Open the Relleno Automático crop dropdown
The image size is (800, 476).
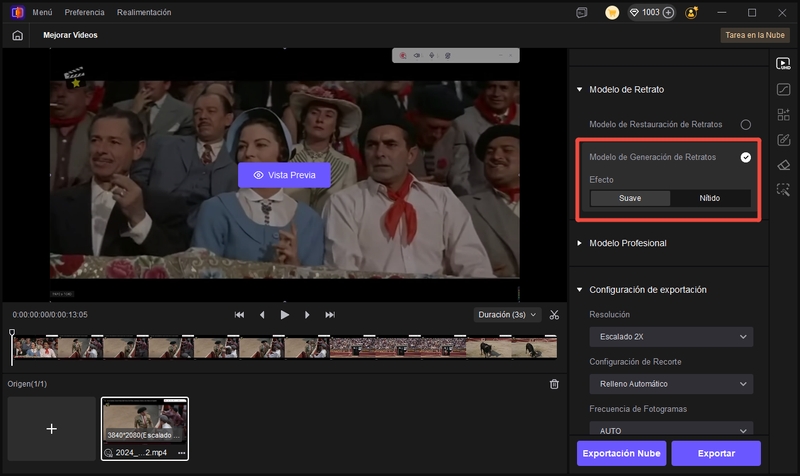point(669,384)
